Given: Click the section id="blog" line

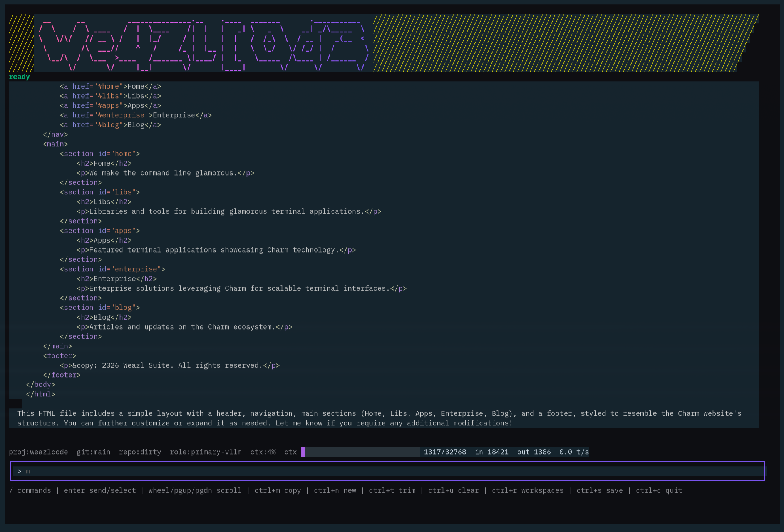Looking at the screenshot, I should [x=100, y=308].
